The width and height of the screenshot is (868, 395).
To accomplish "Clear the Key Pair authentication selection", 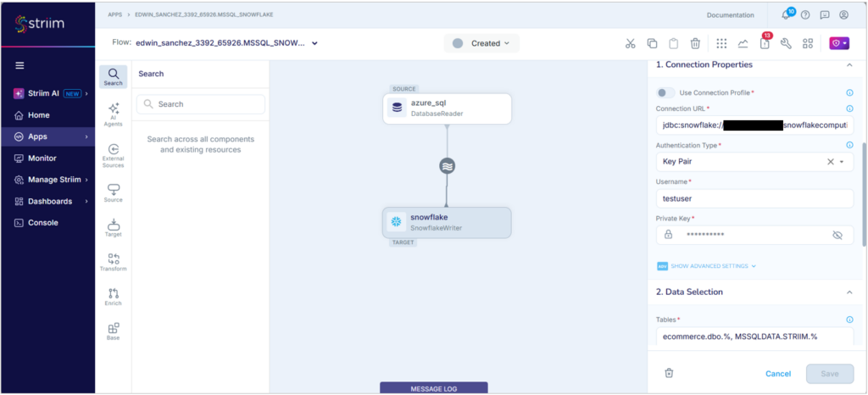I will point(831,162).
